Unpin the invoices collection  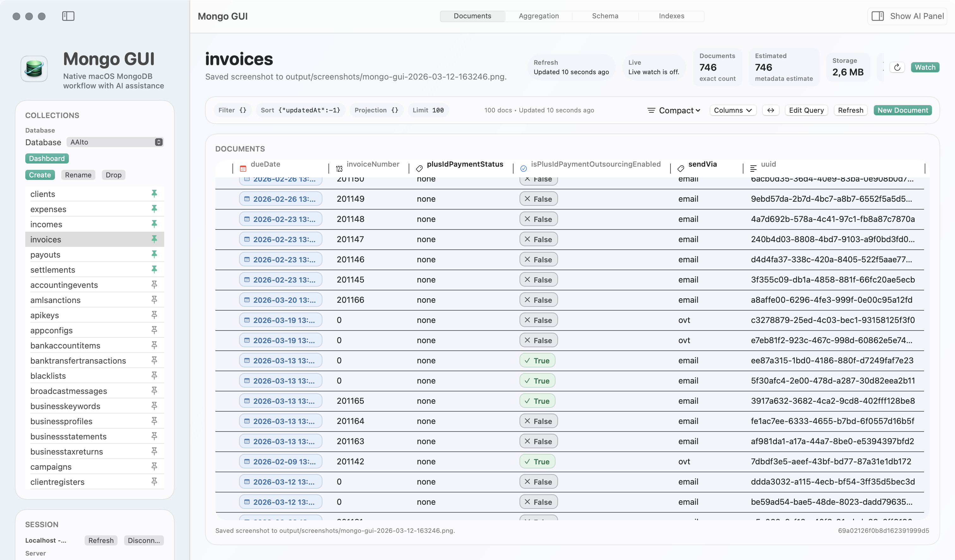(x=154, y=240)
